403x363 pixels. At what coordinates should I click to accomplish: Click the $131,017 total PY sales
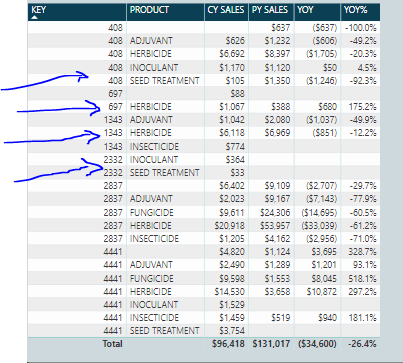pos(271,344)
